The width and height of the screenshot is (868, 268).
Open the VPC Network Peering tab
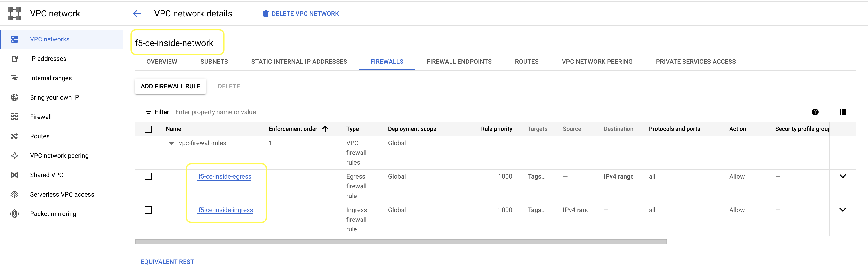click(x=597, y=62)
